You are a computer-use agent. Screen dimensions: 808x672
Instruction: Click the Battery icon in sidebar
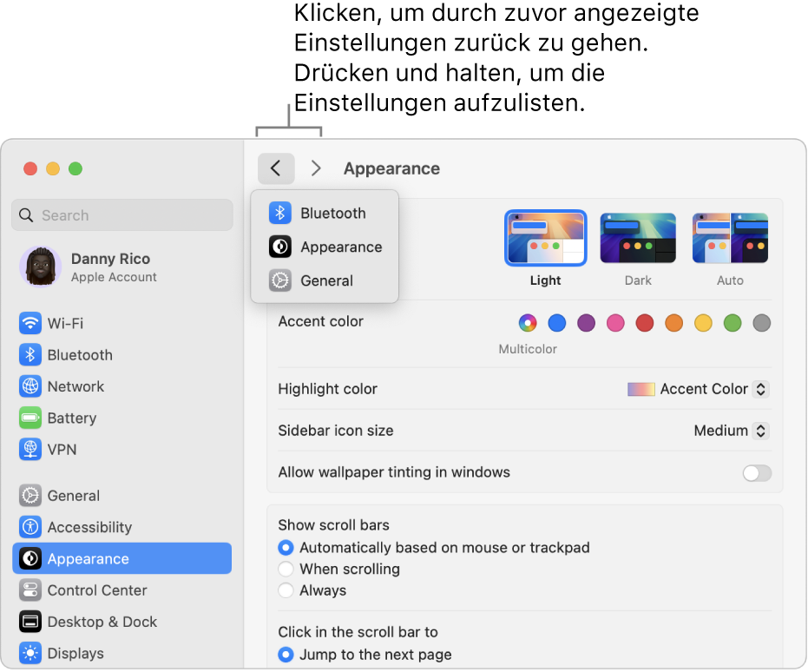(30, 418)
